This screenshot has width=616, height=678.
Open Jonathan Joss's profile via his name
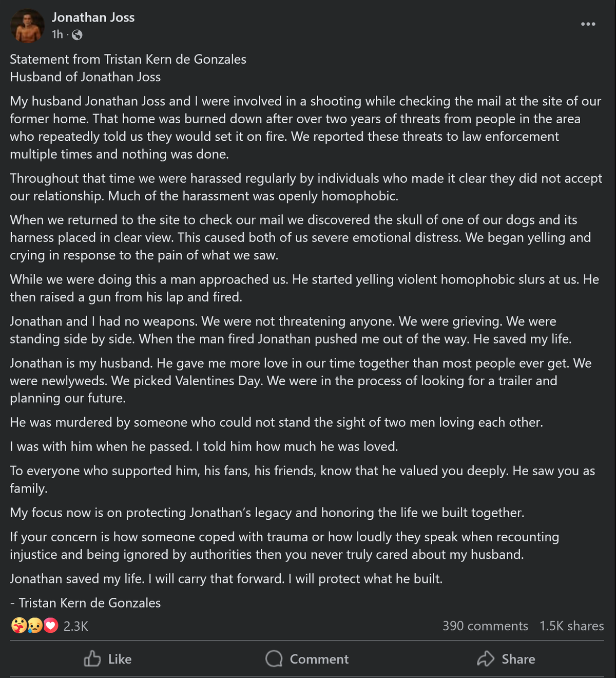(x=92, y=17)
